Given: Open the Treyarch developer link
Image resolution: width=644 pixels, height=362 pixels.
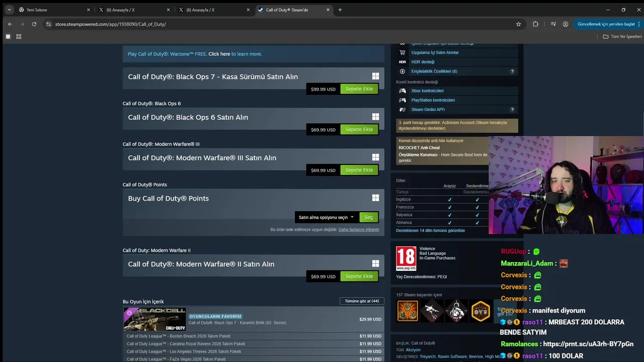Looking at the screenshot, I should click(428, 357).
